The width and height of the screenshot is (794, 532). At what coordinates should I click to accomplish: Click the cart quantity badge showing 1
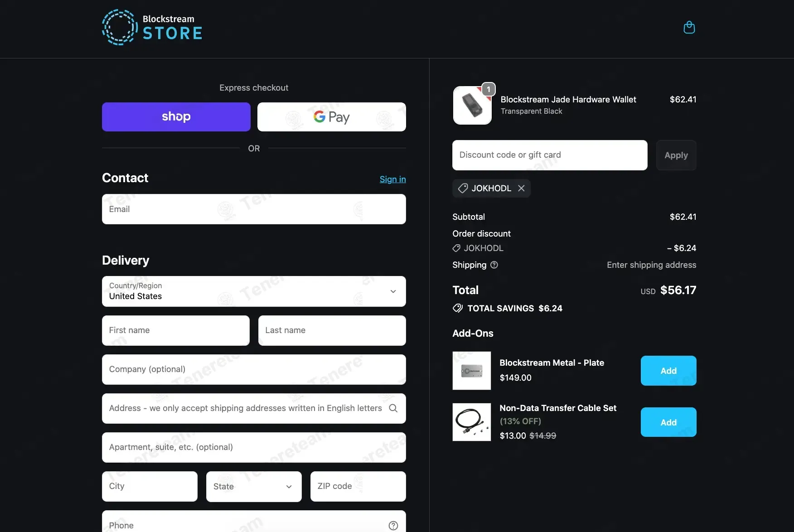pyautogui.click(x=488, y=89)
